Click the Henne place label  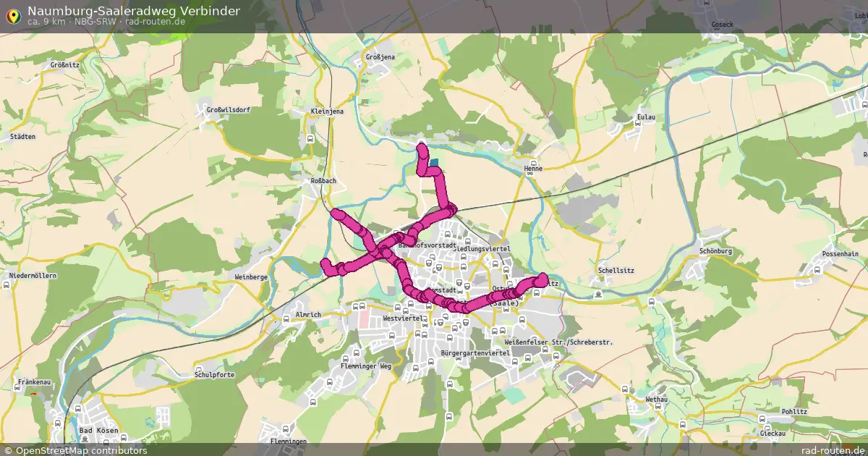point(532,169)
